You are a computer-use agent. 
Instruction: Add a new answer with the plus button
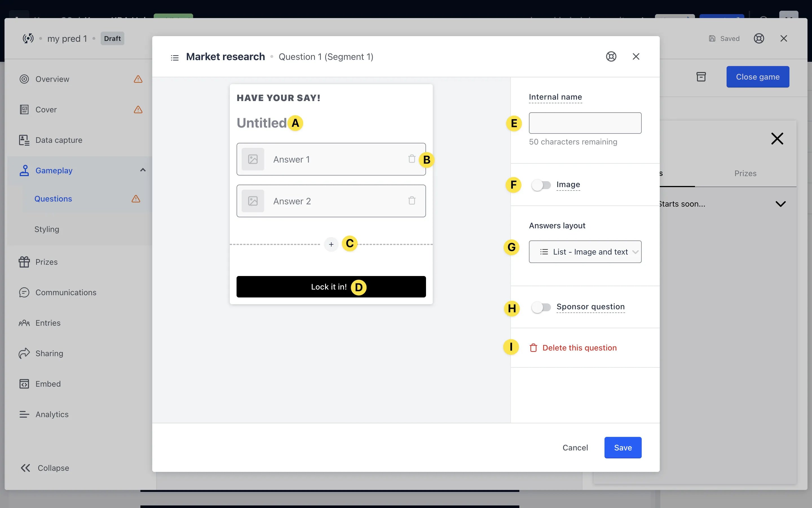click(331, 244)
